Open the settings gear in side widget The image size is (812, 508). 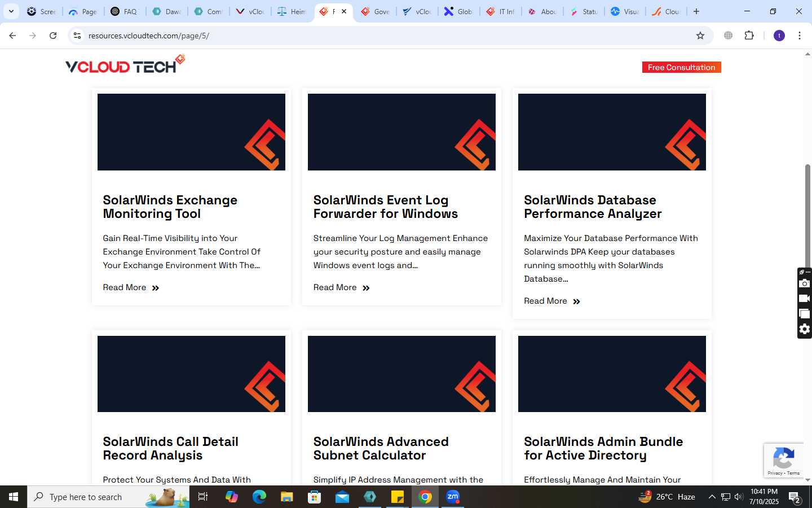pos(805,329)
